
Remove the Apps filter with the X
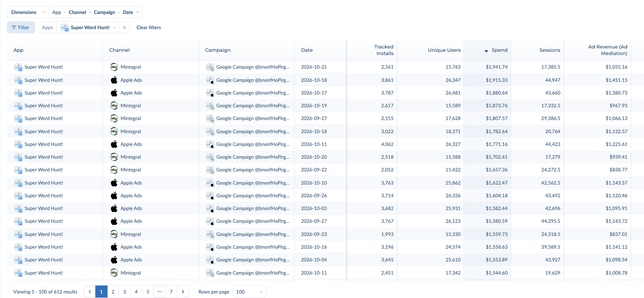click(x=124, y=28)
